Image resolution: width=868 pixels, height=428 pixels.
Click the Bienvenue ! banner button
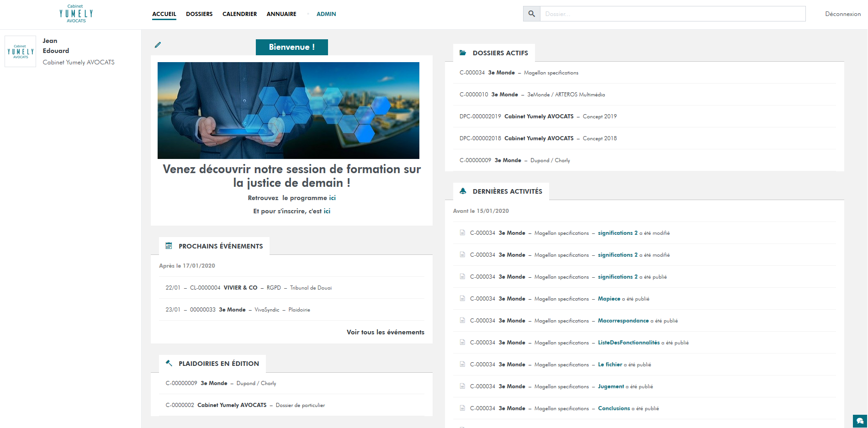[x=291, y=47]
